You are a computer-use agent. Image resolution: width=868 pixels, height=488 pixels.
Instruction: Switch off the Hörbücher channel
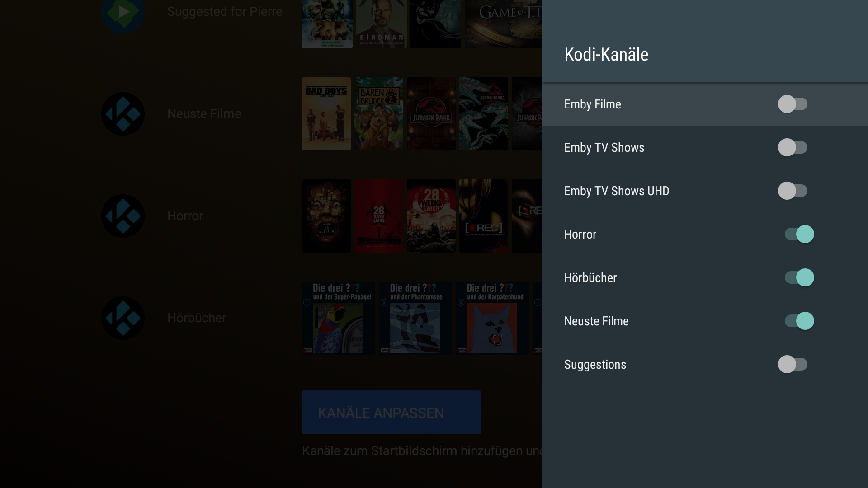799,277
